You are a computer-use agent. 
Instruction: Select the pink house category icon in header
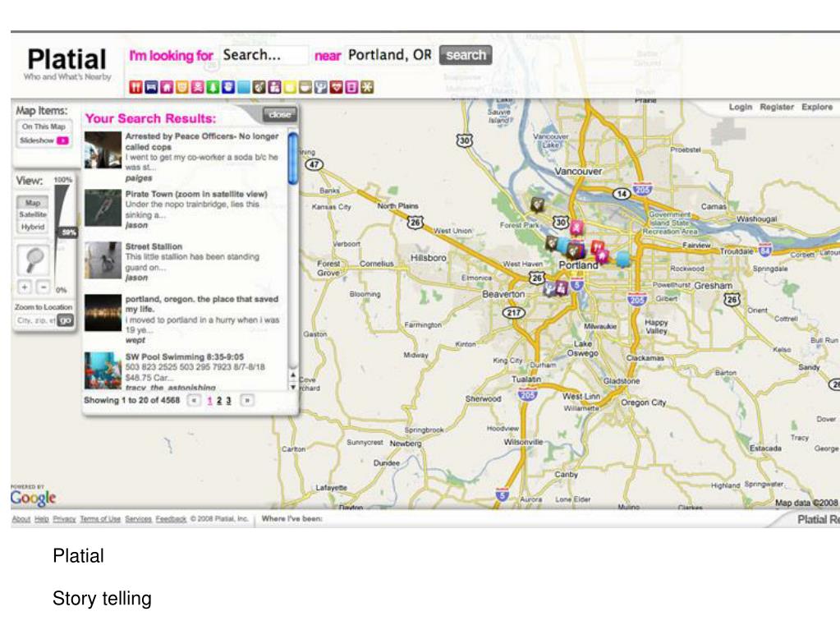tap(167, 87)
